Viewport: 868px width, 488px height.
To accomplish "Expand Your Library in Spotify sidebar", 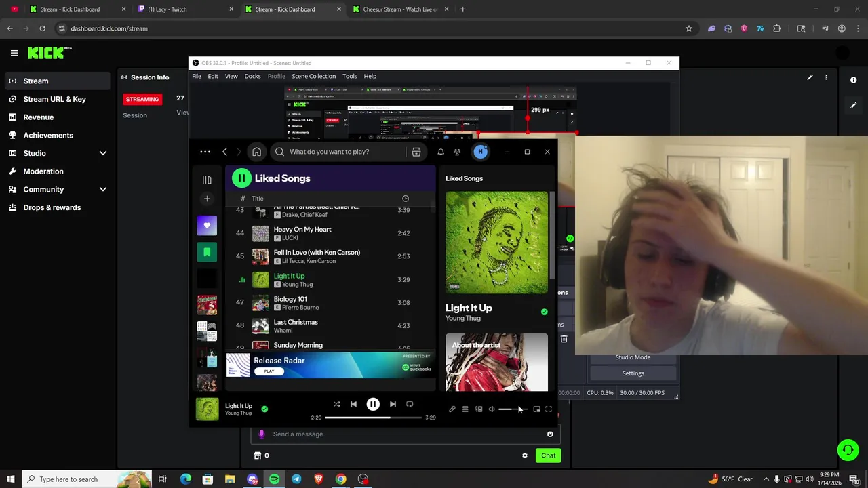I will click(207, 180).
